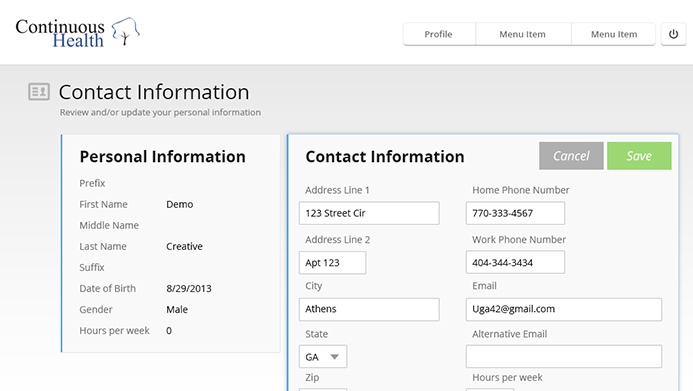Click the Continuous Health tree logo
Screen dimensions: 693x391
click(77, 32)
